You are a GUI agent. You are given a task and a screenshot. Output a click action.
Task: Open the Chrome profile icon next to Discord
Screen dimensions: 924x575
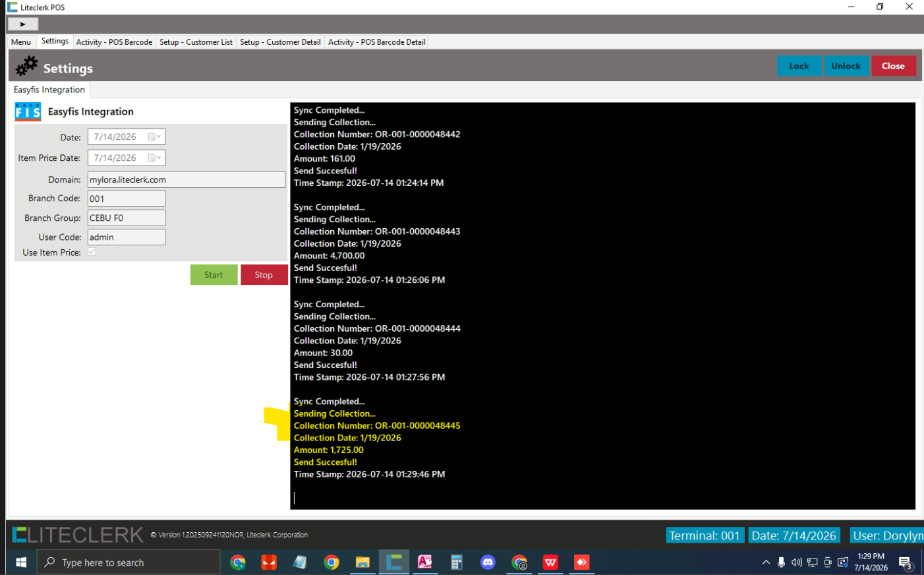pos(519,562)
